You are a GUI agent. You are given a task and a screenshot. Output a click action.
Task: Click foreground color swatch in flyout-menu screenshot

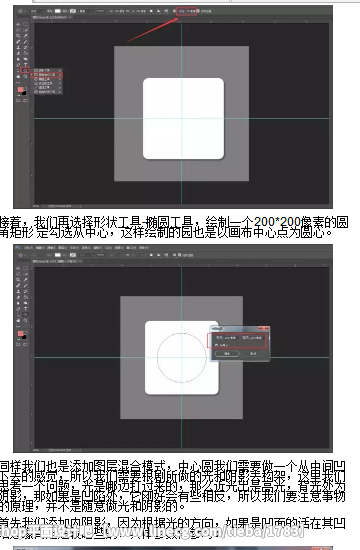(x=20, y=89)
